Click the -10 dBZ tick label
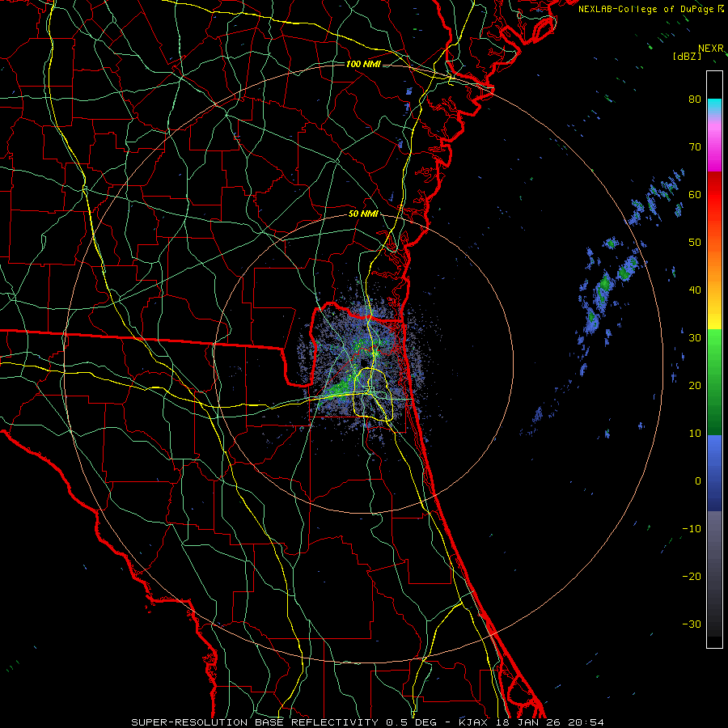 [x=692, y=529]
